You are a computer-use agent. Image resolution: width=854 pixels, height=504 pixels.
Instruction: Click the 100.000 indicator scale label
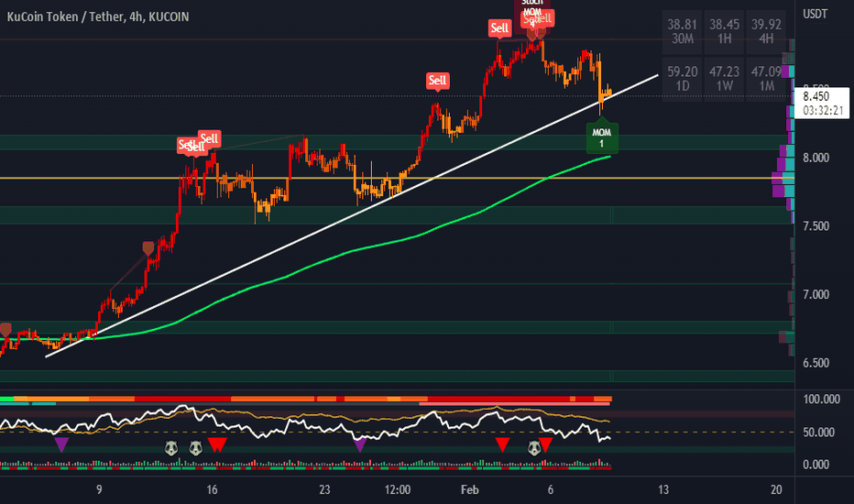(821, 400)
